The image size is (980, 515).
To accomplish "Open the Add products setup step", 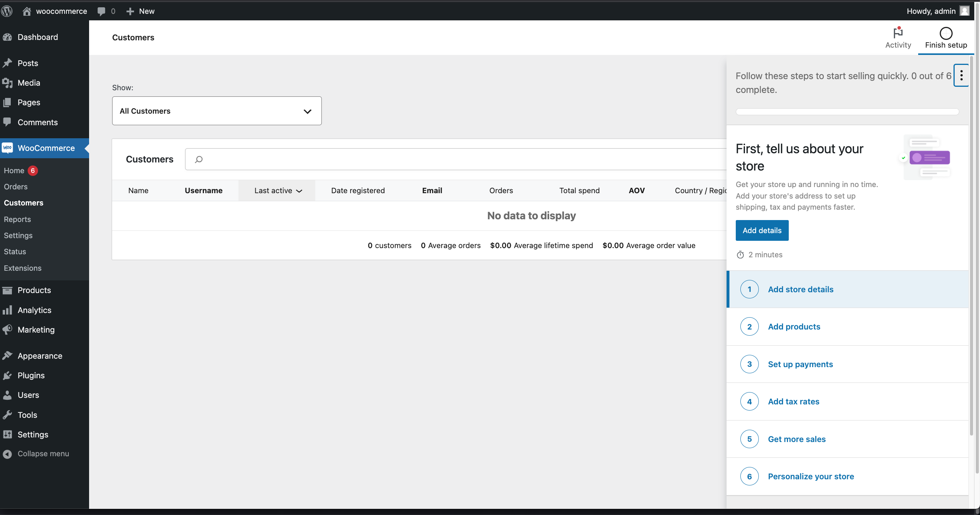I will (794, 327).
